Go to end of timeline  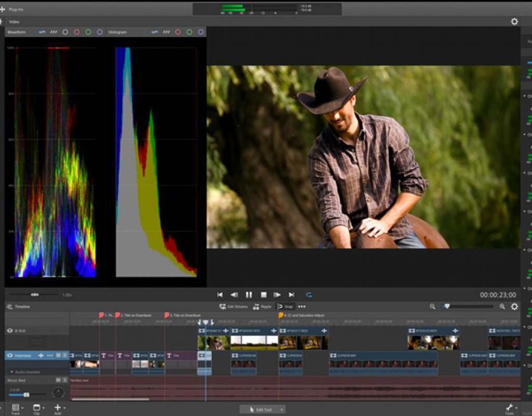pos(291,295)
